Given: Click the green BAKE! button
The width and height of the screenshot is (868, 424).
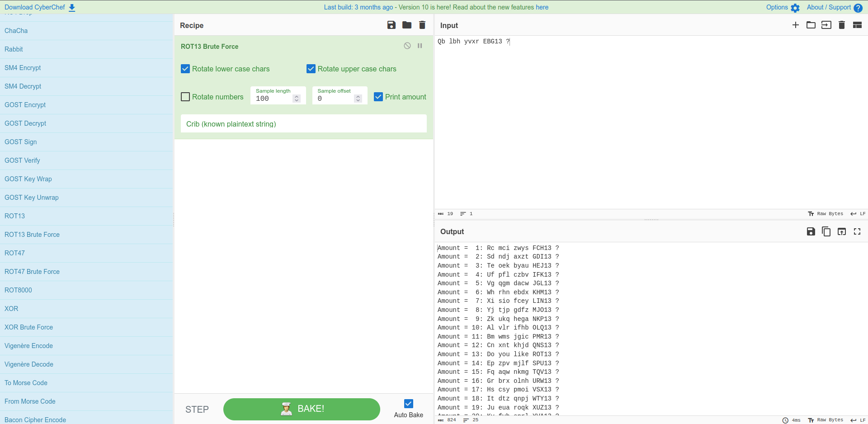Looking at the screenshot, I should click(x=302, y=409).
